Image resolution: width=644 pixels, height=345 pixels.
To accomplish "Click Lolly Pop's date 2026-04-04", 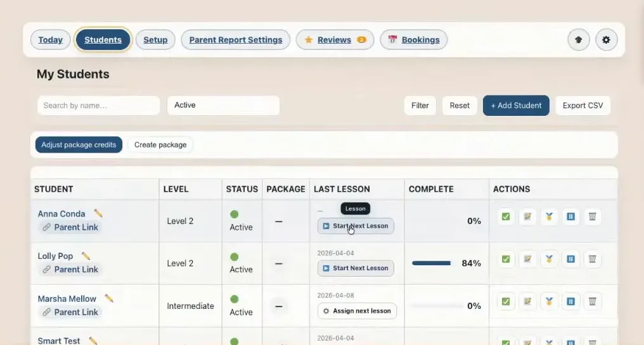I will [x=335, y=253].
